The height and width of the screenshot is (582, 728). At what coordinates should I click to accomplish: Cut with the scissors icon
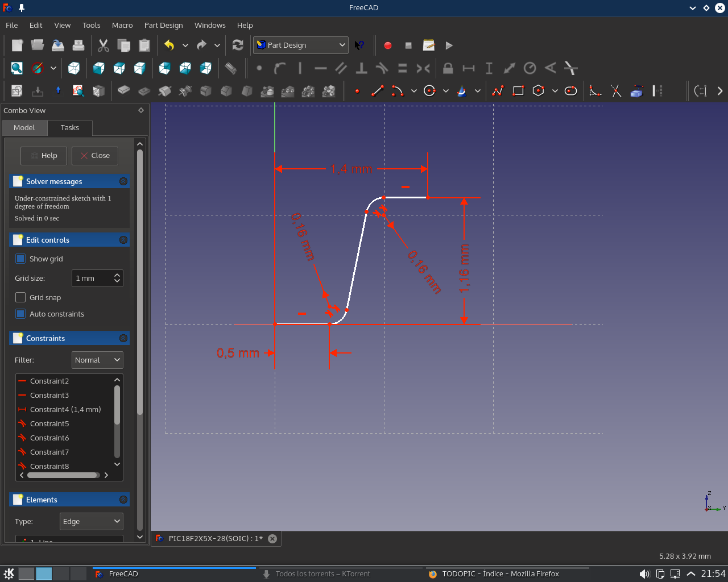[x=103, y=45]
